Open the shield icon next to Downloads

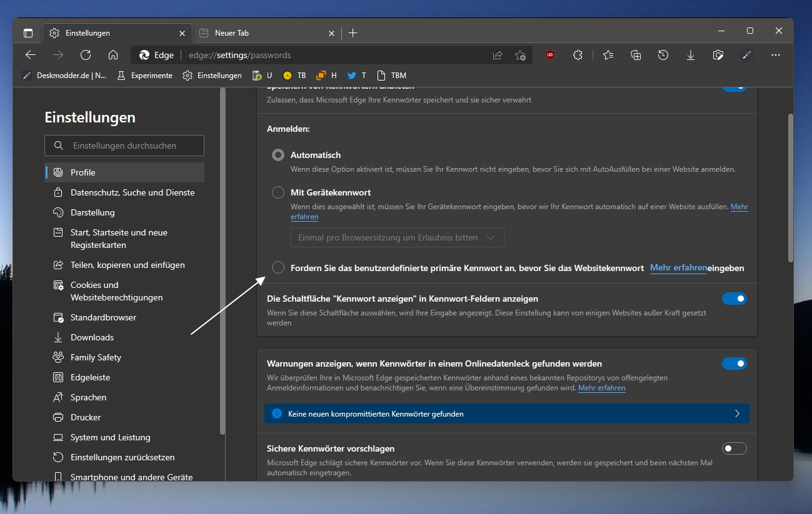pyautogui.click(x=718, y=55)
